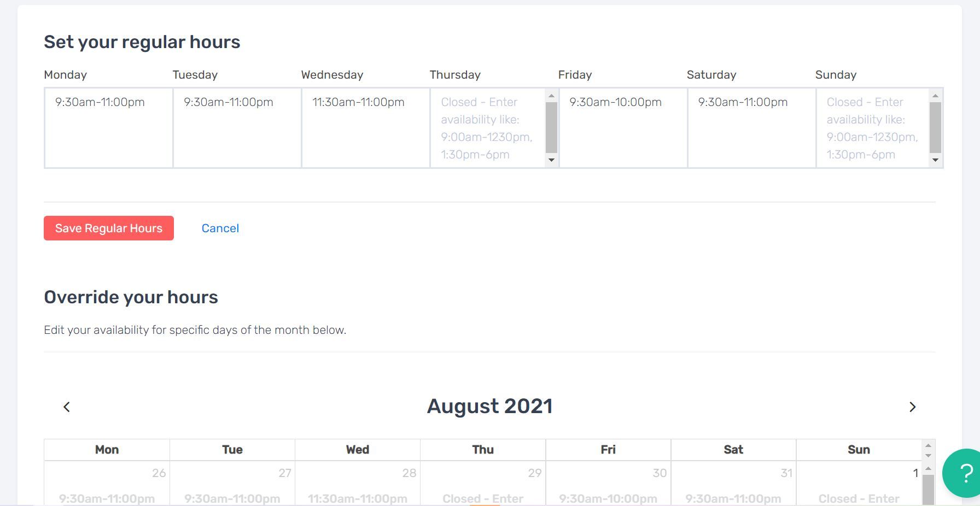The height and width of the screenshot is (506, 980).
Task: Go to the previous month in the calendar
Action: click(67, 407)
